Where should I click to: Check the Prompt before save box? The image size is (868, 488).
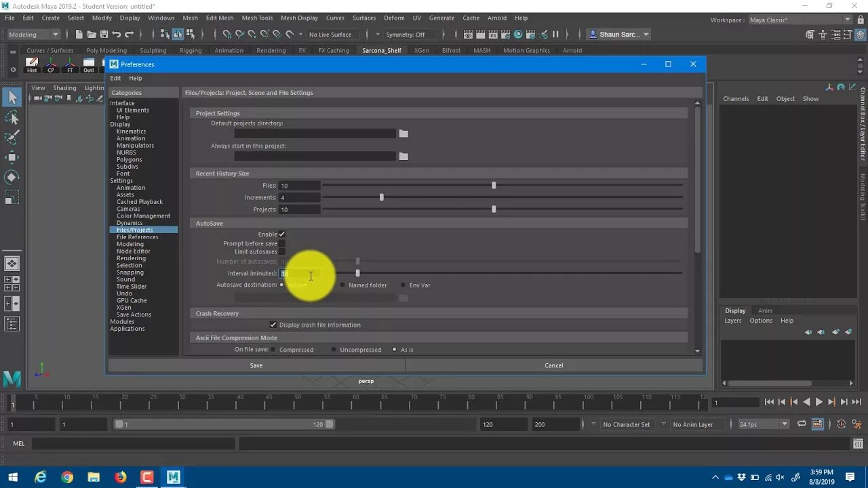(x=282, y=243)
